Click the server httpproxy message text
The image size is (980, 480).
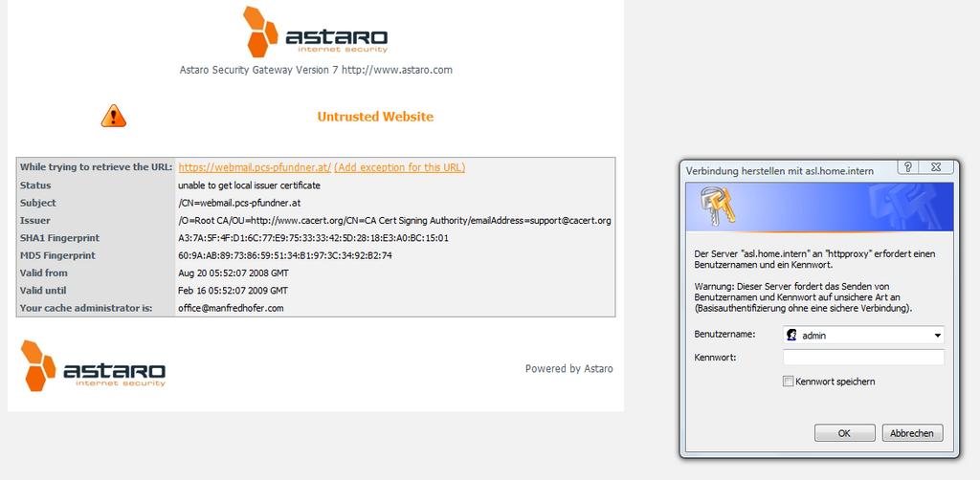pos(815,260)
